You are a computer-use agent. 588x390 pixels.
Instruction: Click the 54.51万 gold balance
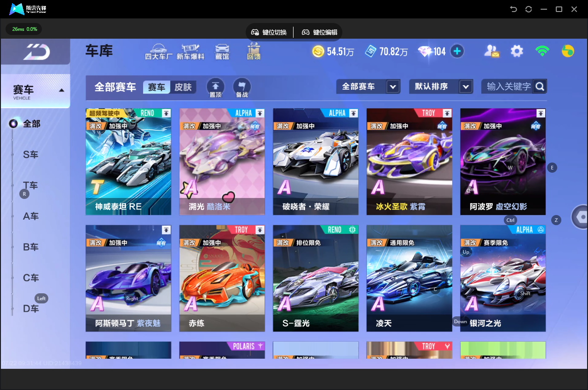[340, 52]
